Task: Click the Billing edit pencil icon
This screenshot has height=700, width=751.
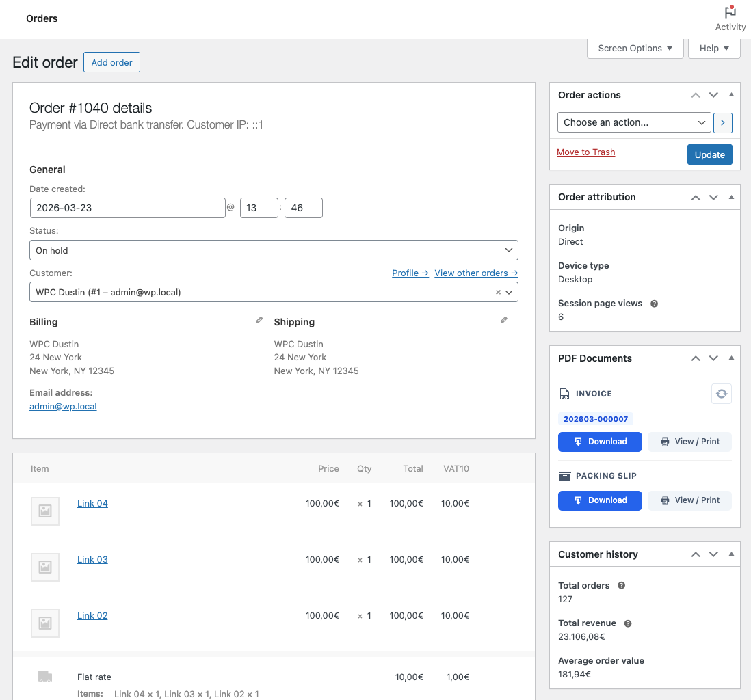Action: pos(259,320)
